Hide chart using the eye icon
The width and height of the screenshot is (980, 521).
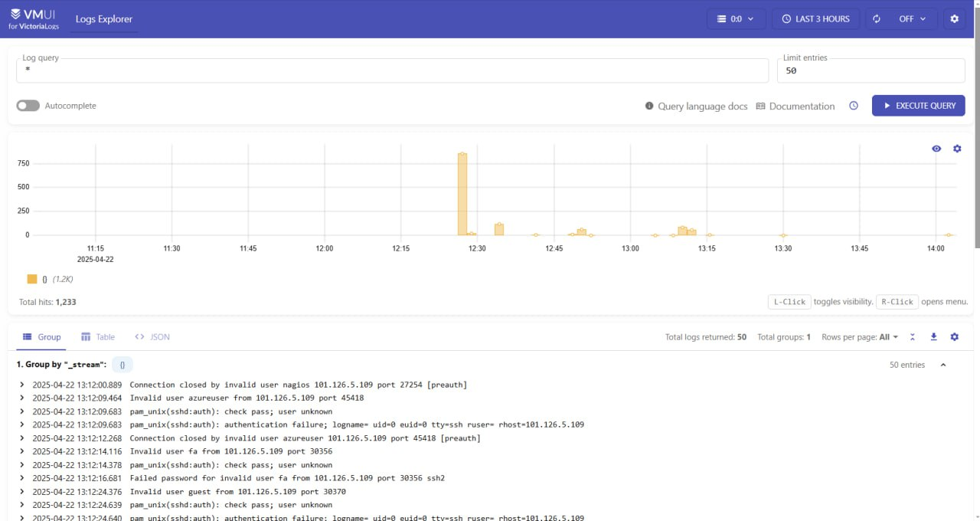coord(936,149)
